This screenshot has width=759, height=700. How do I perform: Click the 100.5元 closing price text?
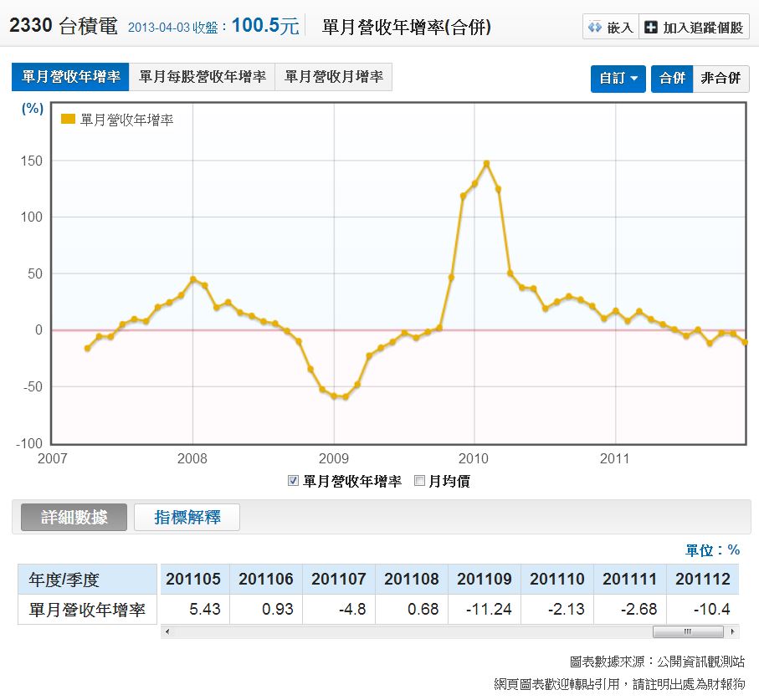pos(265,26)
